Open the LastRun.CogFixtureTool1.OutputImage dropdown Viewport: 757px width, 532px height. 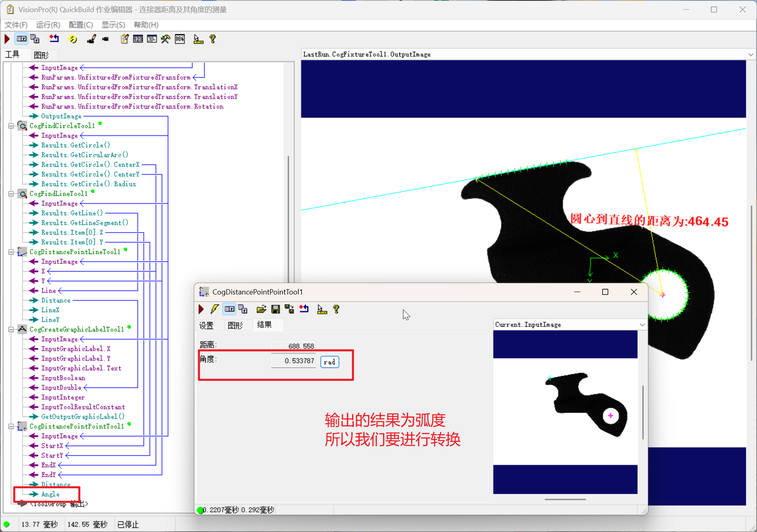751,55
